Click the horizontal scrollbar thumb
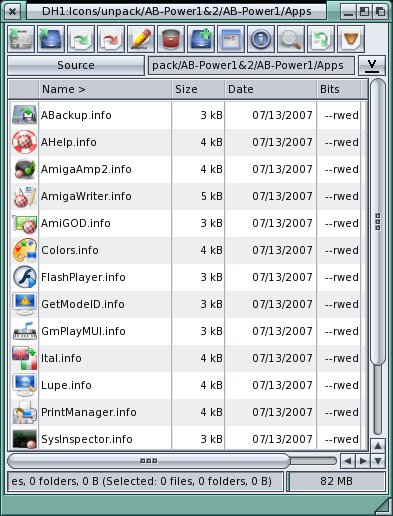393x516 pixels. pyautogui.click(x=149, y=461)
